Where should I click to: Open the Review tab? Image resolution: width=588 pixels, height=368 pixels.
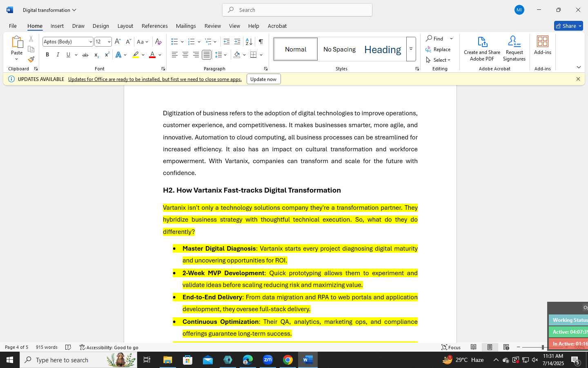click(213, 26)
